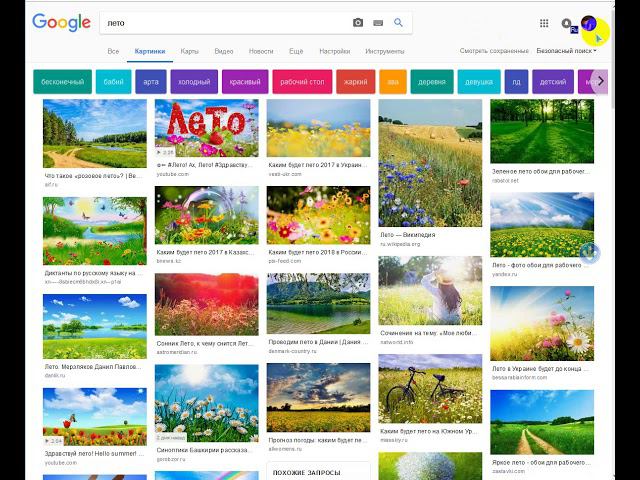Filter by арта chip
640x480 pixels.
point(151,82)
